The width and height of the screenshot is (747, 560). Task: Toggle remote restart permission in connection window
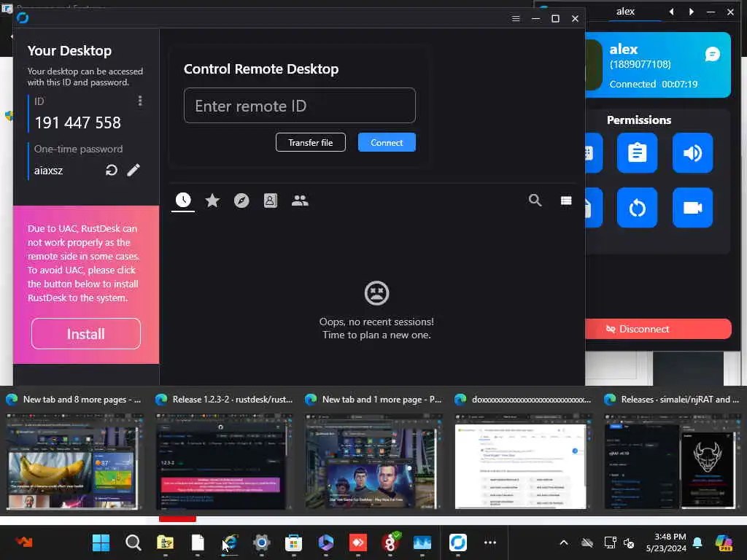pyautogui.click(x=637, y=208)
